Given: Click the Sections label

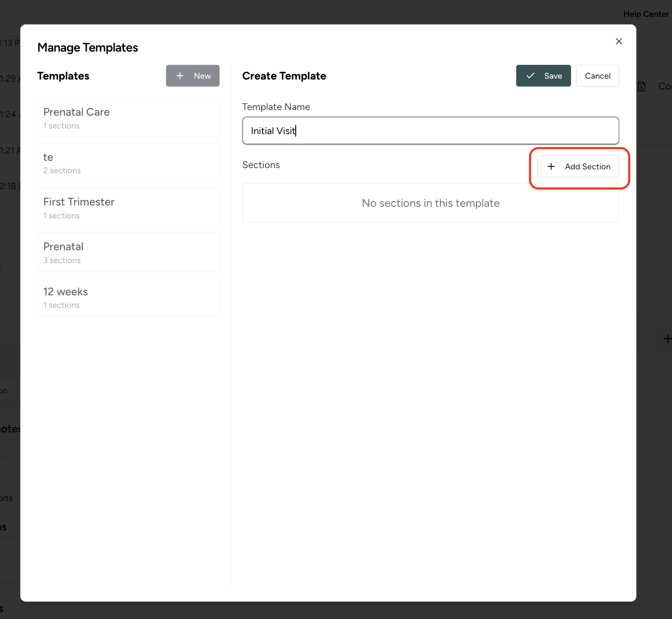Looking at the screenshot, I should point(261,165).
